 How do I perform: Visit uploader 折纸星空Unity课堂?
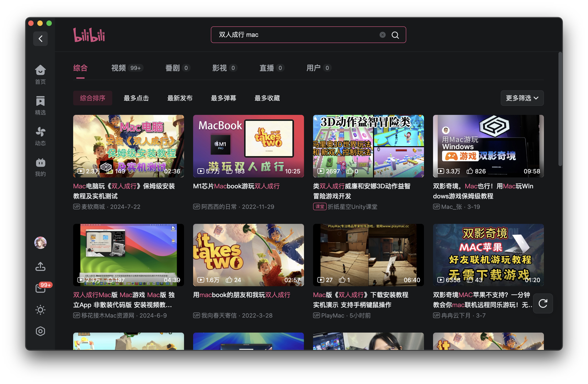[353, 207]
